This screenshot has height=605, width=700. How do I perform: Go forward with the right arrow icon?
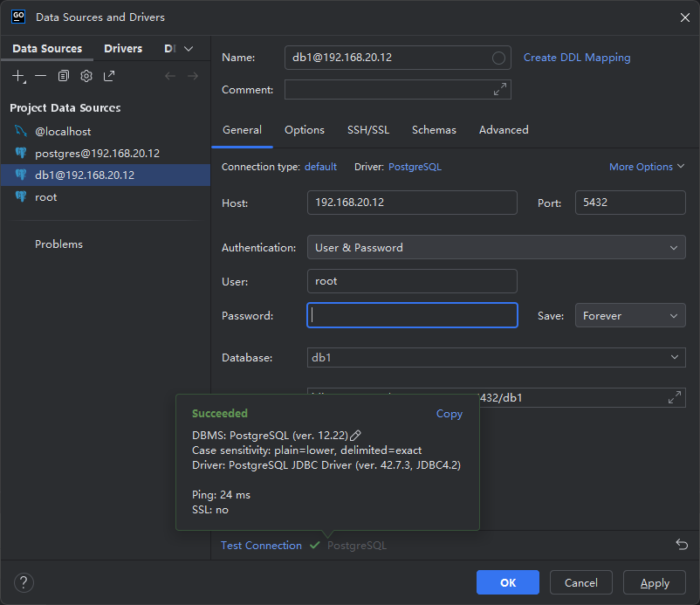click(x=193, y=76)
